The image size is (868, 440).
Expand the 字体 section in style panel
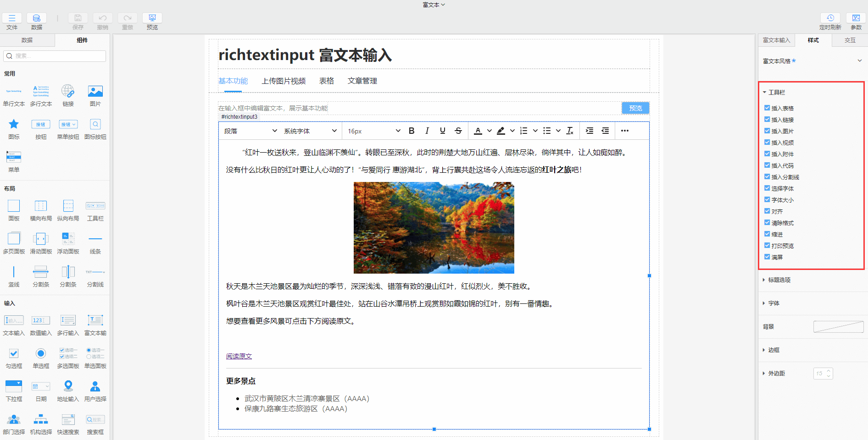coord(773,303)
